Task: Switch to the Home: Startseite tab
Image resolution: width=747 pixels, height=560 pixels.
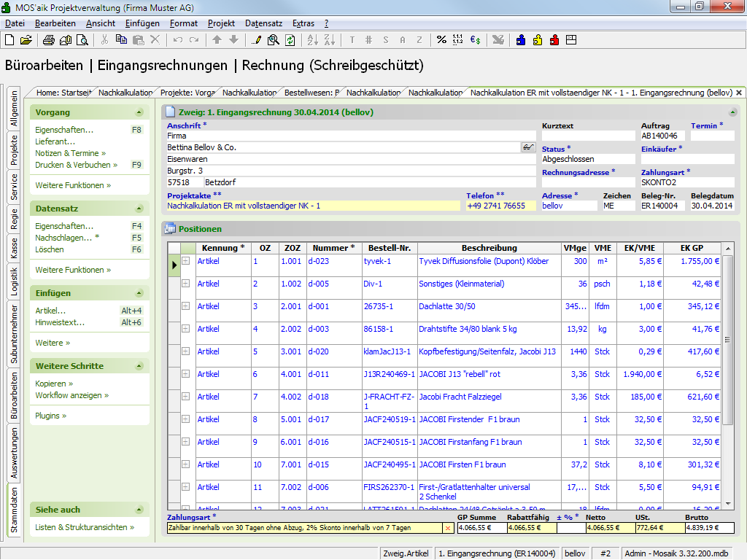Action: coord(63,93)
